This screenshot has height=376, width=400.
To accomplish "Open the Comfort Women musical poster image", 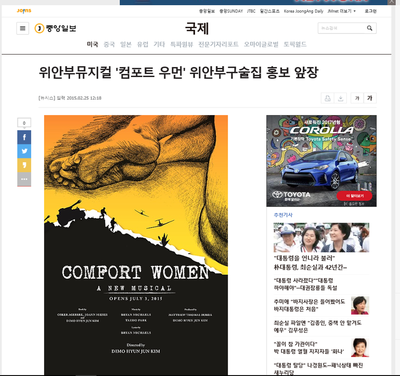I will tap(136, 245).
